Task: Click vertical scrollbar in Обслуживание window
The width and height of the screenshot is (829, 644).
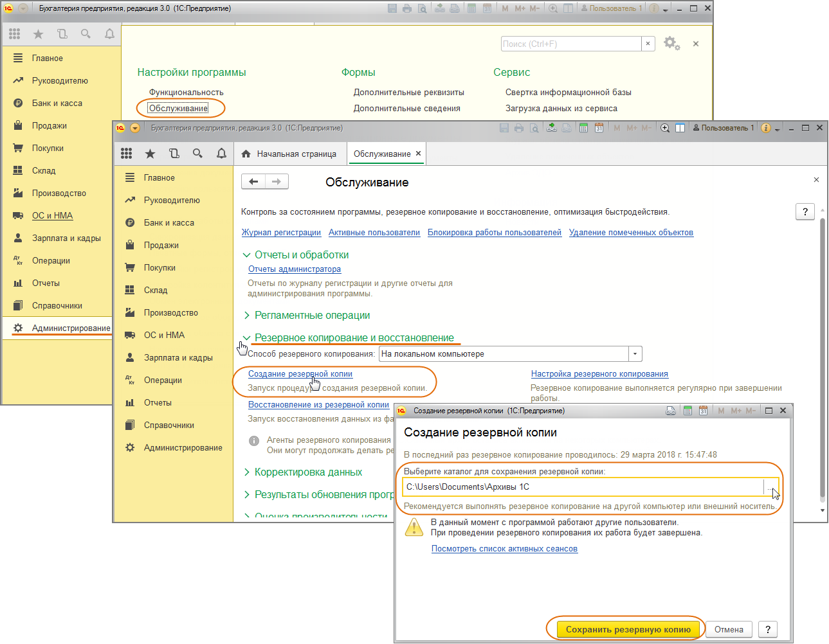Action: (x=823, y=360)
